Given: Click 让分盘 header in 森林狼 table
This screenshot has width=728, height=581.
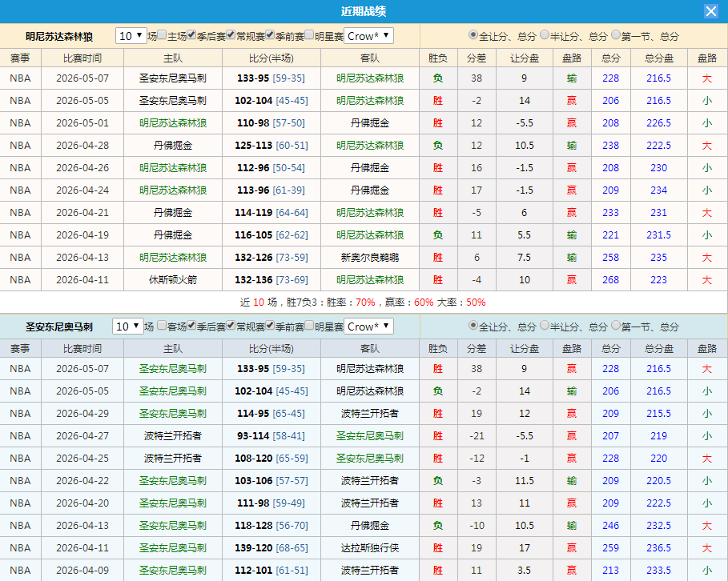Looking at the screenshot, I should tap(525, 58).
